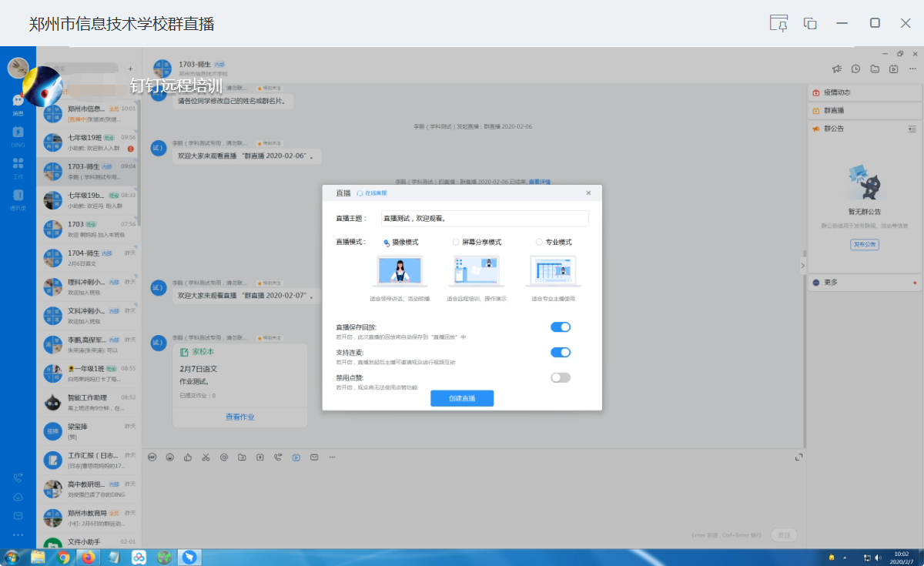Expand the message toolbar more dots
This screenshot has width=924, height=566.
coord(332,457)
